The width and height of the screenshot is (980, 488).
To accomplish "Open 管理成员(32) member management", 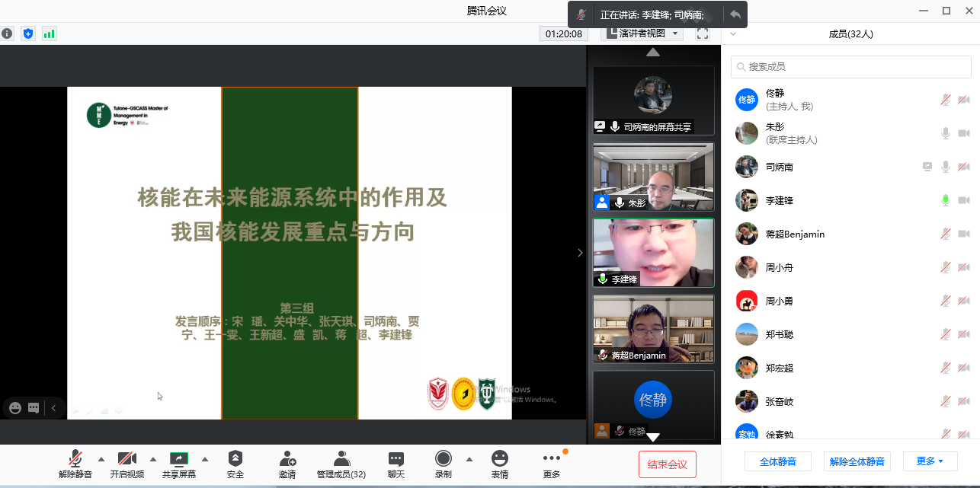I will [x=341, y=458].
